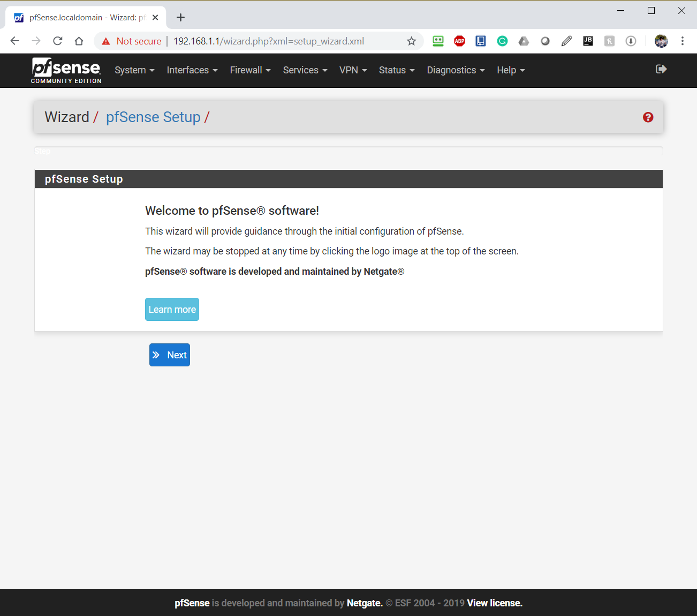Open a new browser tab
Viewport: 697px width, 616px height.
click(x=180, y=18)
